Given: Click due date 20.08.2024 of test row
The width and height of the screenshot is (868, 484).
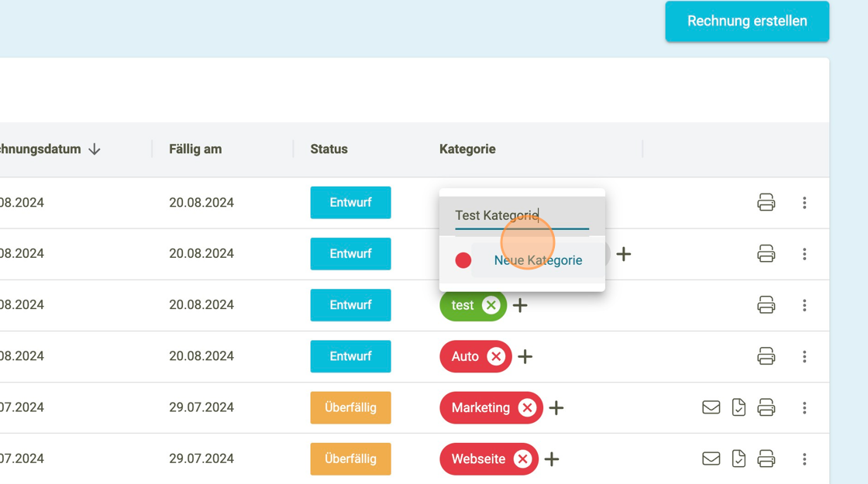Looking at the screenshot, I should pyautogui.click(x=201, y=305).
